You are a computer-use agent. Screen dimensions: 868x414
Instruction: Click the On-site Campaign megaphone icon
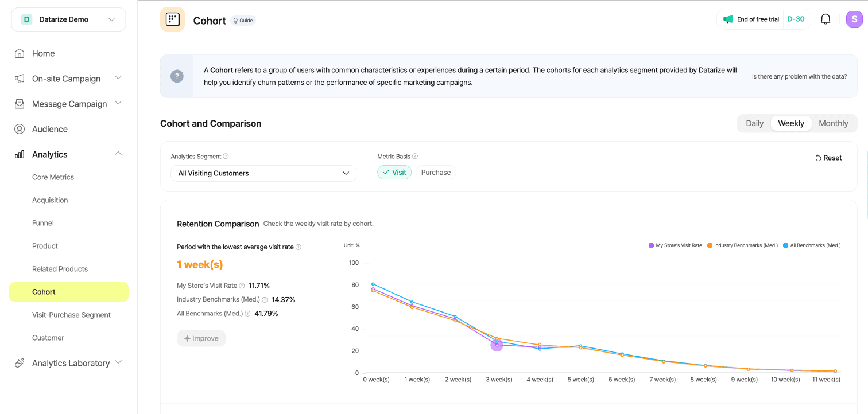[x=20, y=79]
